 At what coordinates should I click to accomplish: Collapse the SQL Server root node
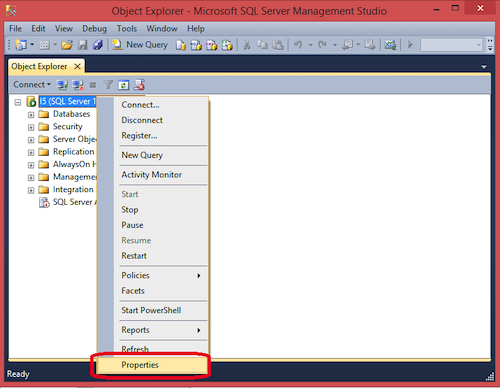18,102
